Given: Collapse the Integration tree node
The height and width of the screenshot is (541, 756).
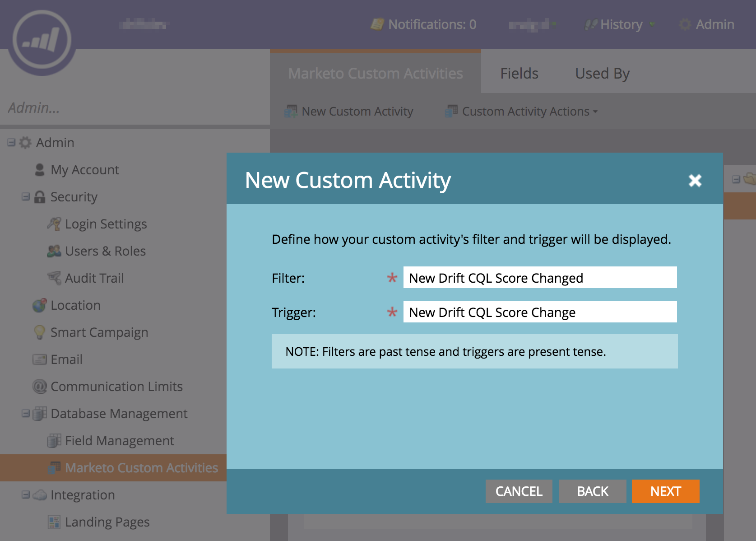Looking at the screenshot, I should coord(26,495).
